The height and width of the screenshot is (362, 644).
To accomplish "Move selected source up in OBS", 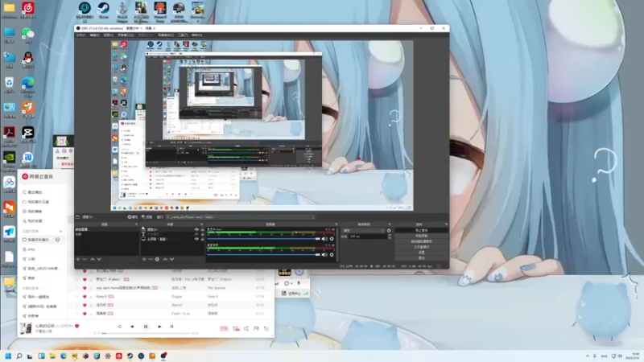I will [165, 259].
